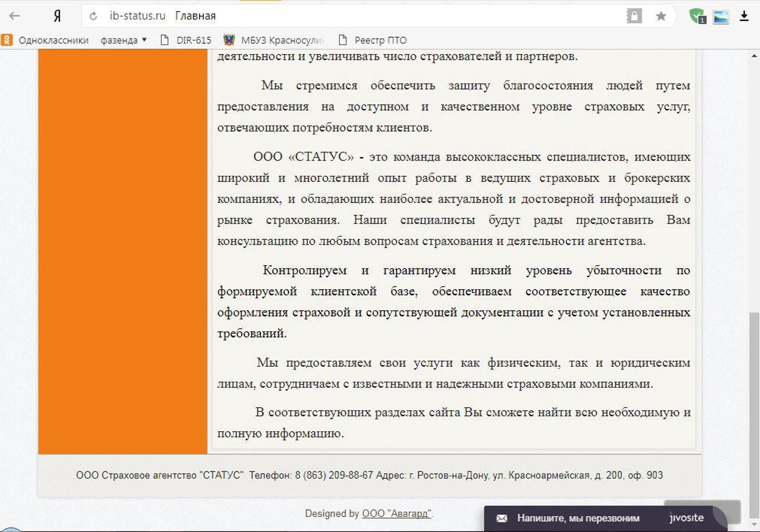The width and height of the screenshot is (760, 532).
Task: Open the Одноклассники bookmark
Action: pyautogui.click(x=45, y=40)
